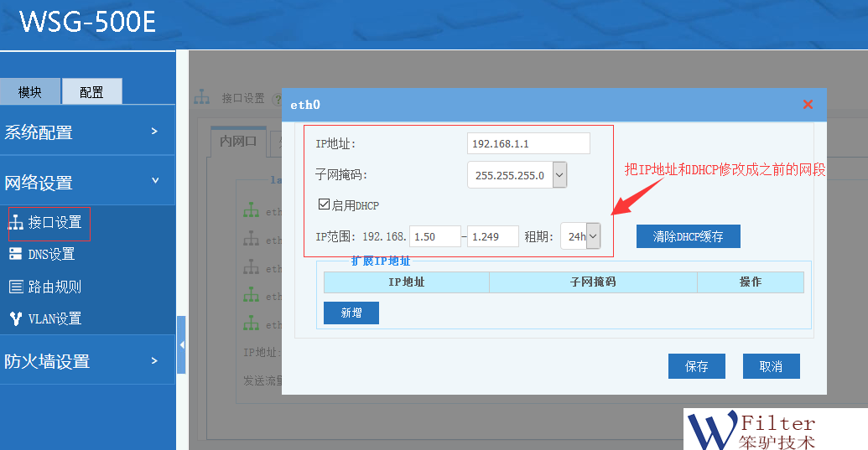Open the 租期 lease time dropdown
This screenshot has width=868, height=450.
point(593,236)
